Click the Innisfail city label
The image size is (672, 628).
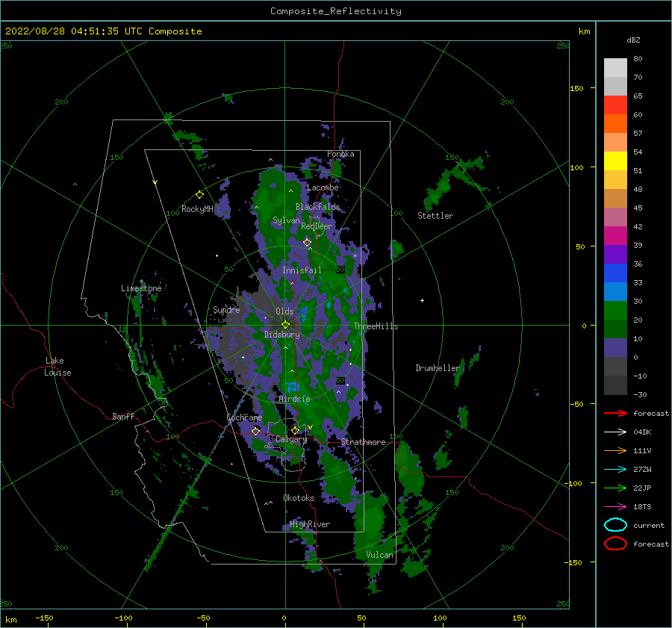tap(302, 270)
